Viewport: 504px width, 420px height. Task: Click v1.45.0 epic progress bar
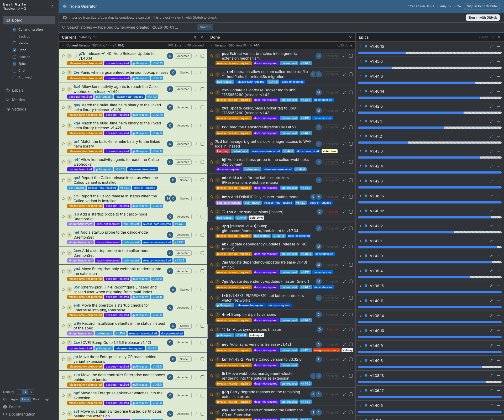pyautogui.click(x=430, y=68)
